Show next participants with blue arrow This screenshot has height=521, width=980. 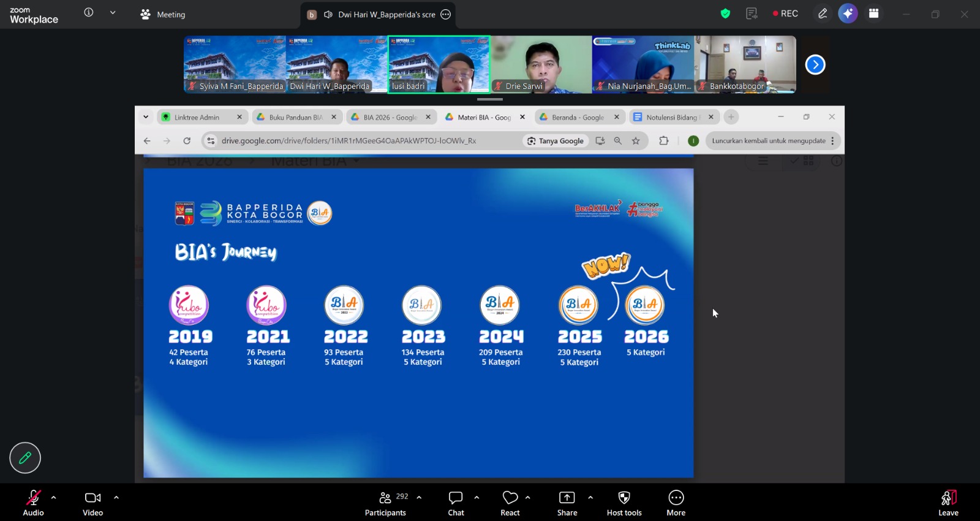(x=815, y=64)
